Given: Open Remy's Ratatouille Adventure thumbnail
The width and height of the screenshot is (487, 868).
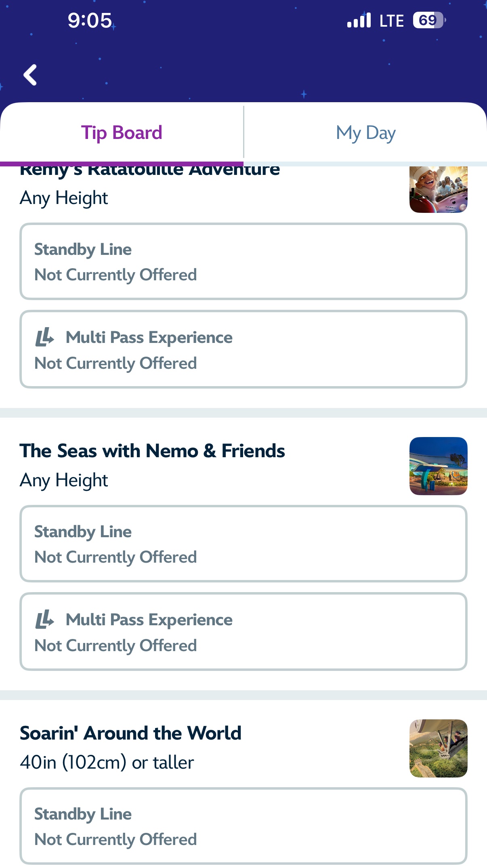Looking at the screenshot, I should tap(438, 189).
